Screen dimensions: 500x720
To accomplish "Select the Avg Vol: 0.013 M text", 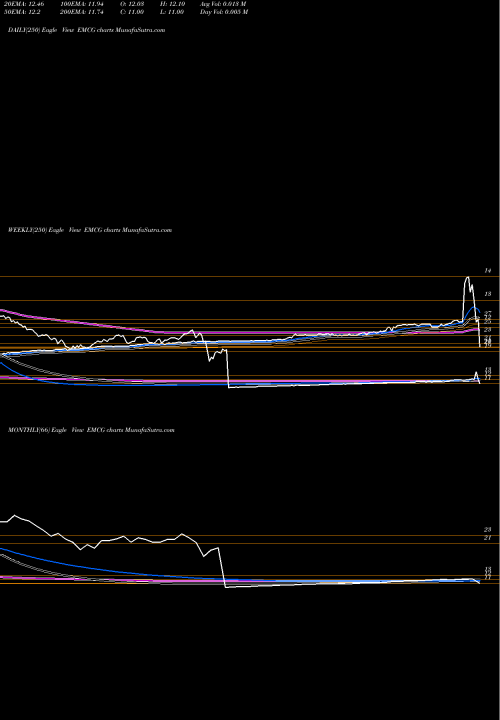I will tap(223, 4).
